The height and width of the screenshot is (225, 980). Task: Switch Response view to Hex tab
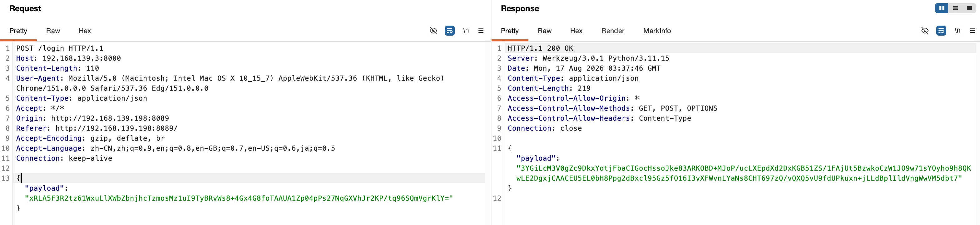pos(576,31)
